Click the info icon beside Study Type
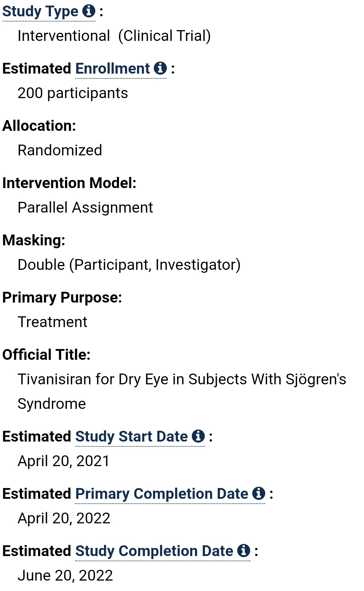The width and height of the screenshot is (364, 591). click(x=89, y=11)
